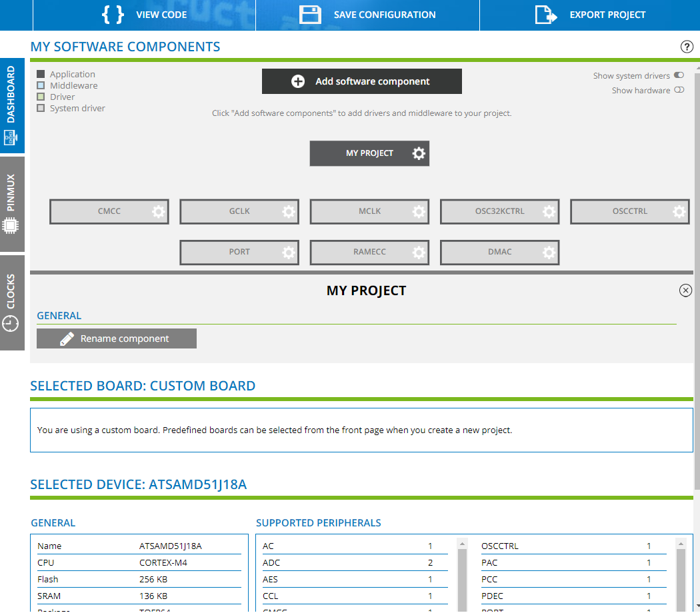Image resolution: width=700 pixels, height=615 pixels.
Task: Open the MCLK component gear settings
Action: click(418, 211)
